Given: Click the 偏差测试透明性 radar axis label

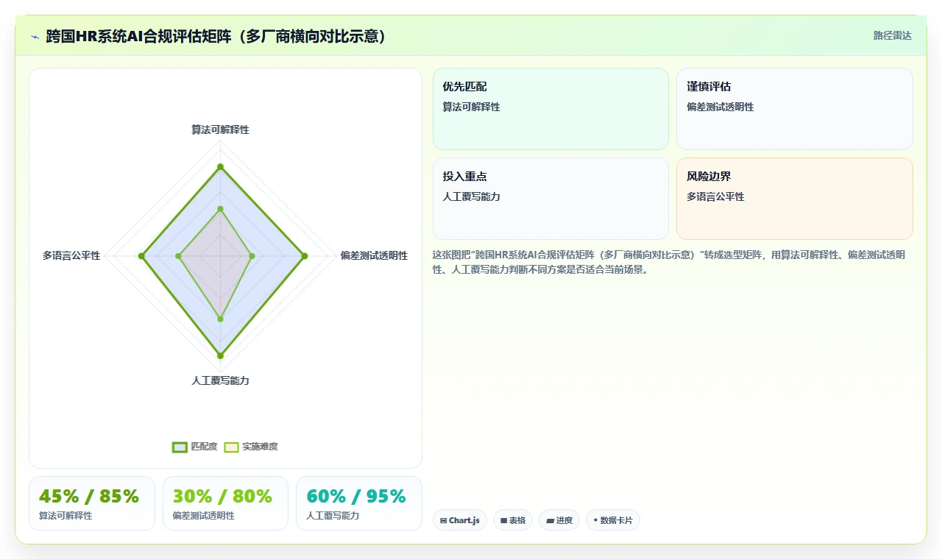Looking at the screenshot, I should [x=374, y=255].
